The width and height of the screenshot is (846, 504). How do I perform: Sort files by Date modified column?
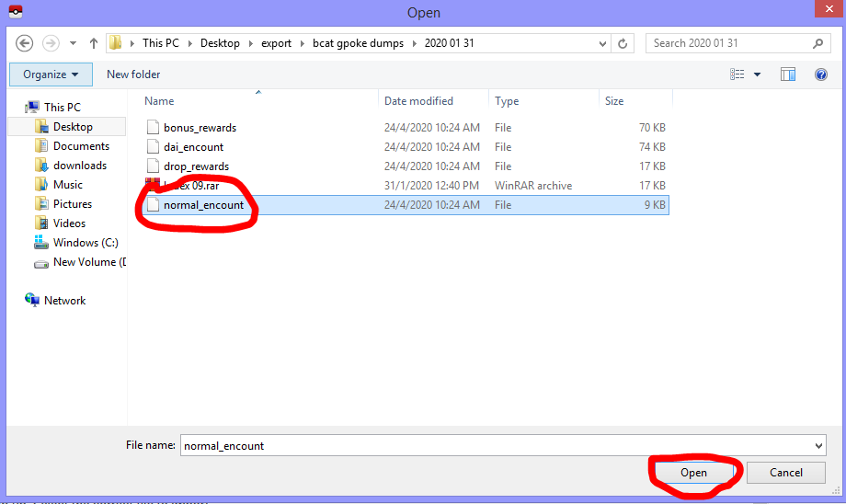[x=418, y=101]
